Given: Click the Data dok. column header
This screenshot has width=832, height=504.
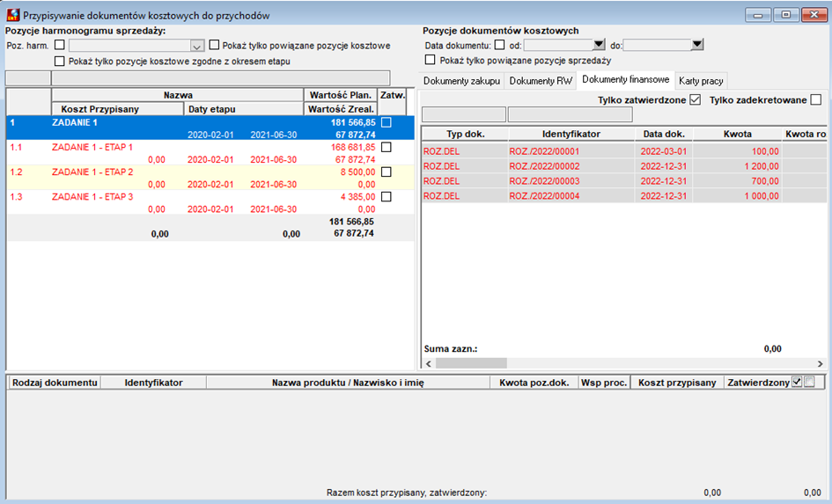Looking at the screenshot, I should click(664, 134).
